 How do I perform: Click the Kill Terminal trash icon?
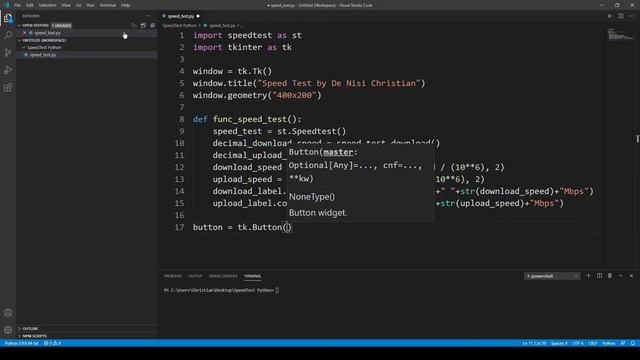point(610,276)
